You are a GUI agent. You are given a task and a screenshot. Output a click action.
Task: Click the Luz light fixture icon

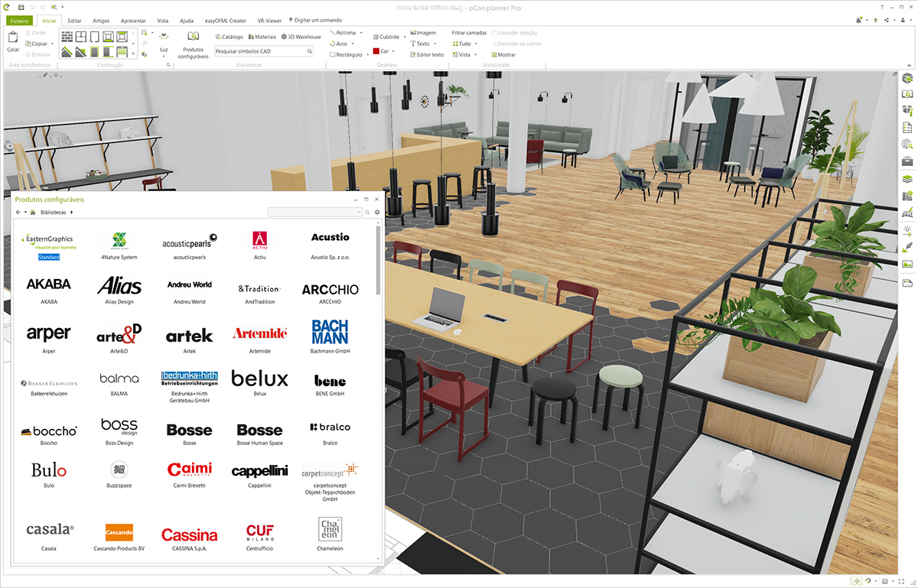(x=164, y=37)
